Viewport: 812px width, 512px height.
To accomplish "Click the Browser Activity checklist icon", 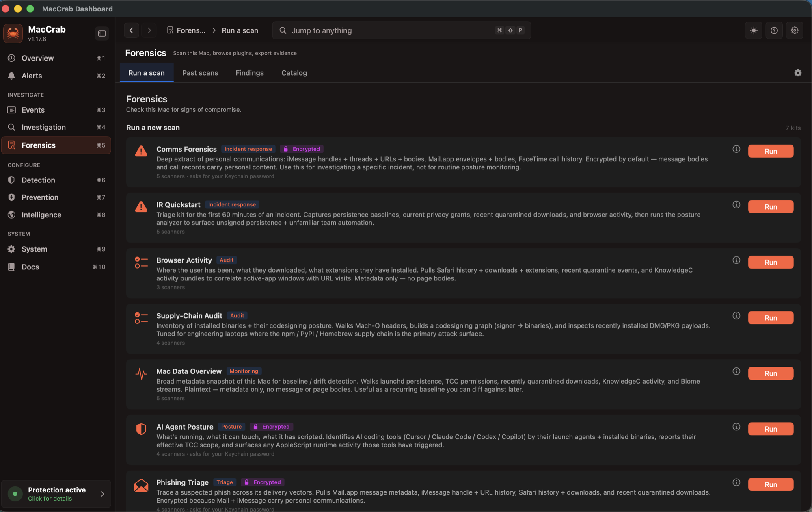I will [141, 263].
